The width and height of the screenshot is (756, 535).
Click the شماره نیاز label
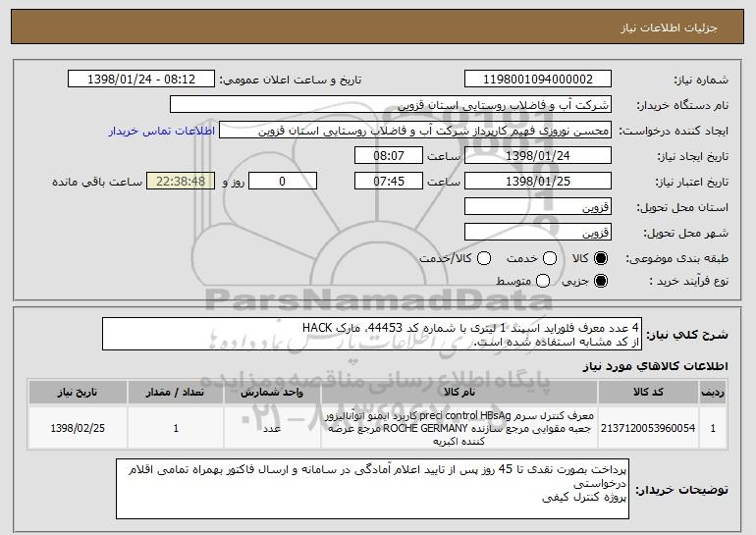(701, 80)
